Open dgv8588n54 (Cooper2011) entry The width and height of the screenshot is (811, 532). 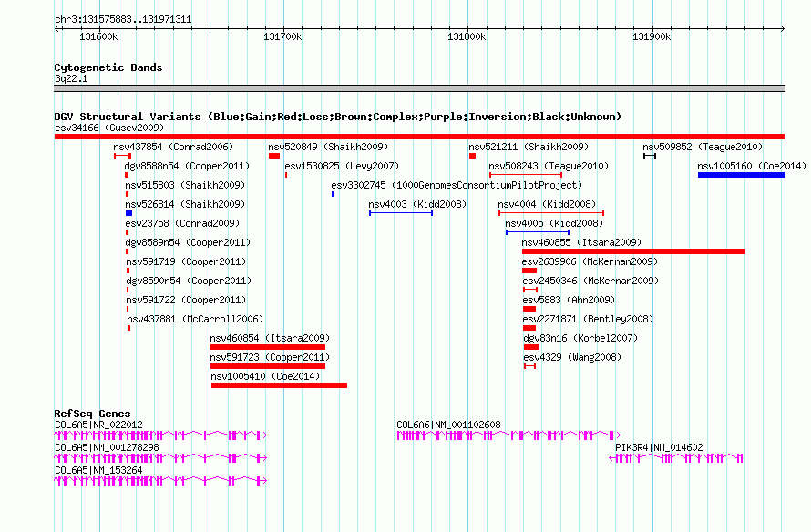point(187,166)
